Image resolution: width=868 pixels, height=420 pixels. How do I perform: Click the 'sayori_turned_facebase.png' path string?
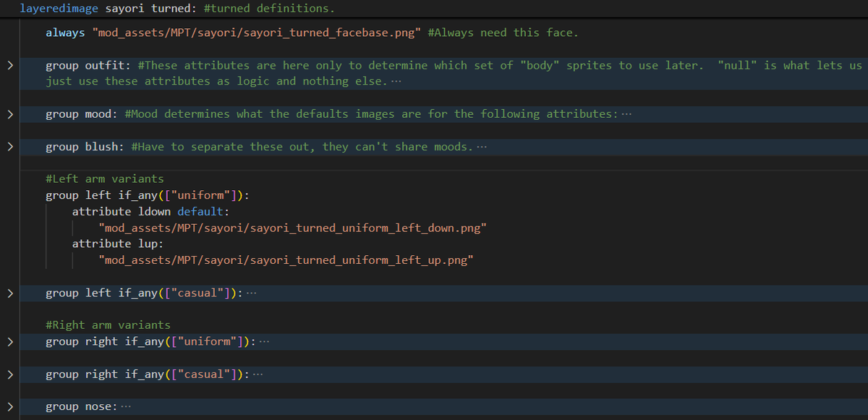point(257,33)
